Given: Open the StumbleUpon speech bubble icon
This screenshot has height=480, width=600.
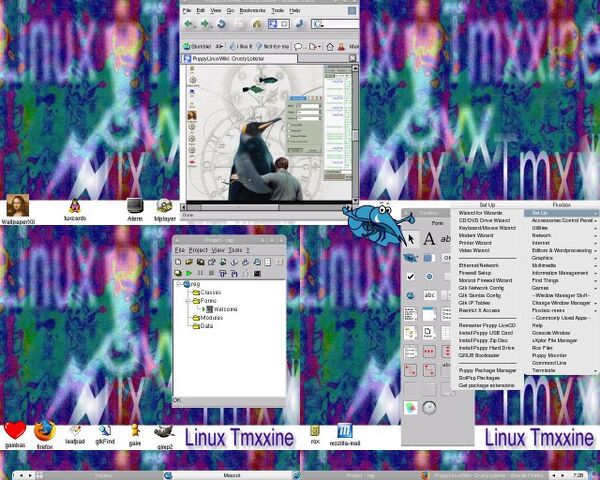Looking at the screenshot, I should (298, 47).
